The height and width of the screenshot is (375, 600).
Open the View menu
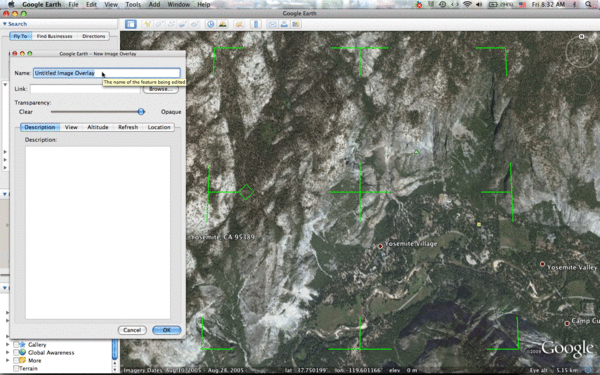(111, 5)
